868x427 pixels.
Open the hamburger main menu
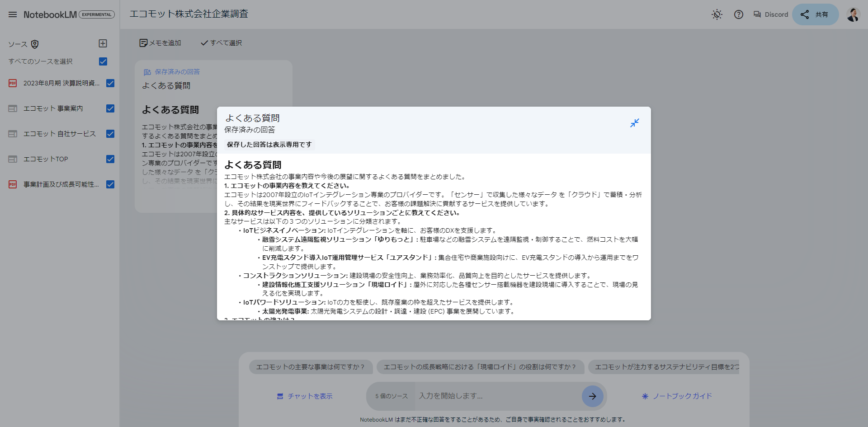[x=13, y=14]
